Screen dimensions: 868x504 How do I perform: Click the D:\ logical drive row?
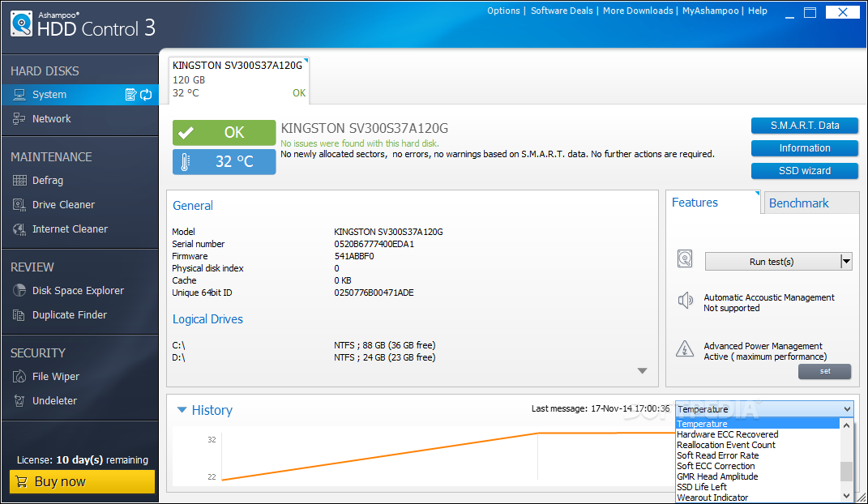[303, 357]
